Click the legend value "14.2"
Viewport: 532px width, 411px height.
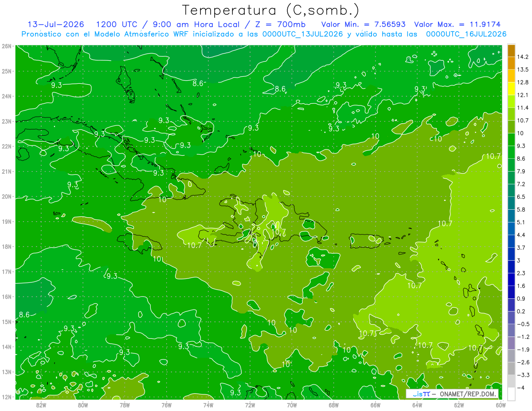tap(523, 57)
